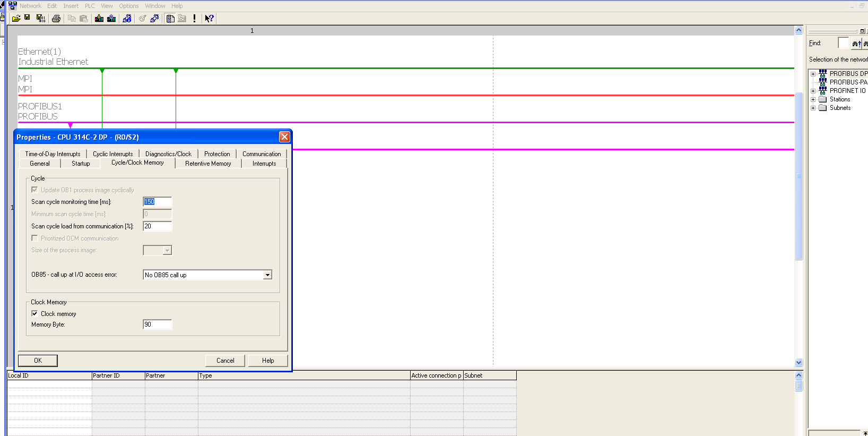Click OK in the Properties dialog
The width and height of the screenshot is (868, 436).
pos(38,361)
